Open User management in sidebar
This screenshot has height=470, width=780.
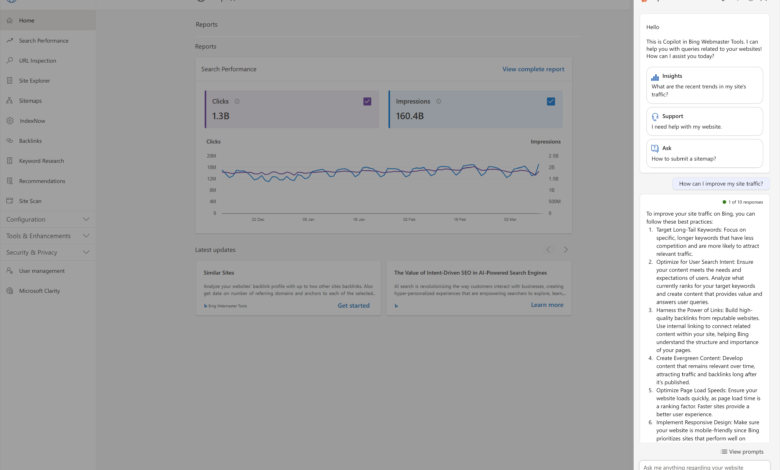coord(48,271)
